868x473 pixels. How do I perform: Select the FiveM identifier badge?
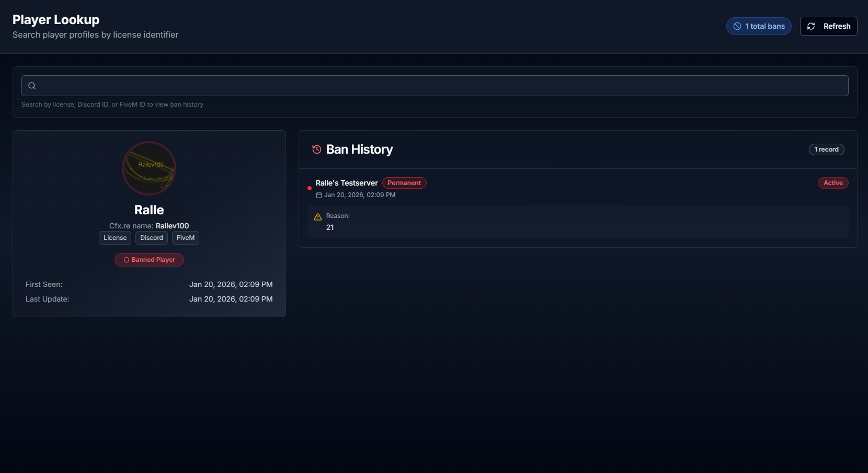[186, 238]
